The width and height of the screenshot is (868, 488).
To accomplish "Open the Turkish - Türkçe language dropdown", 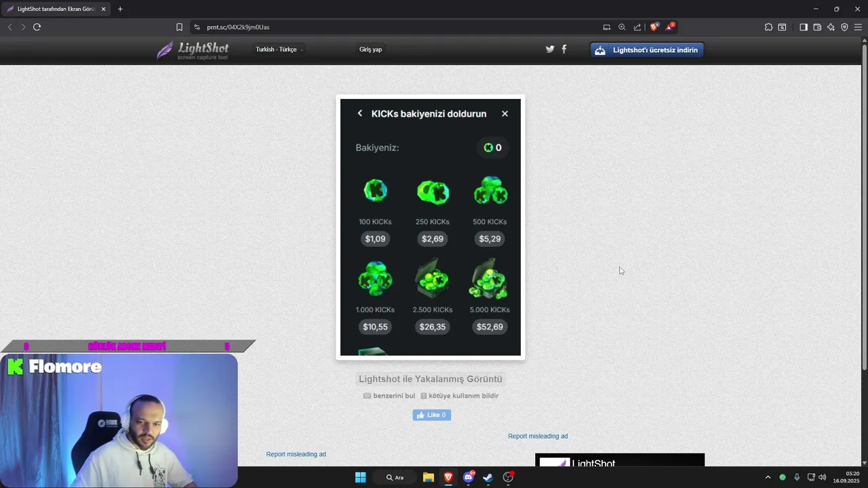I will (x=279, y=49).
